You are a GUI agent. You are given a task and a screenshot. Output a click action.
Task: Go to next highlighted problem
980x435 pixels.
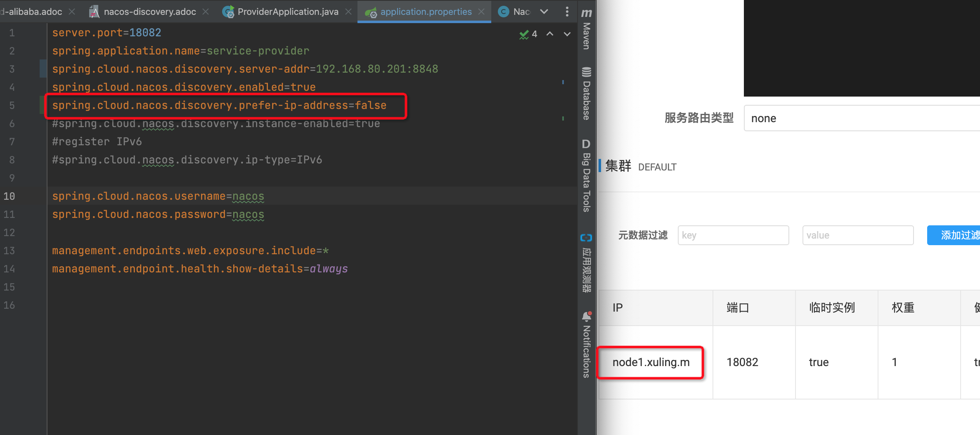pyautogui.click(x=567, y=34)
